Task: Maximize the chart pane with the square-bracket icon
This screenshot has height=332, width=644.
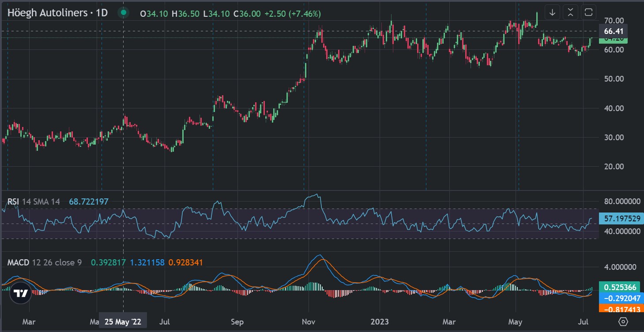Action: click(588, 12)
